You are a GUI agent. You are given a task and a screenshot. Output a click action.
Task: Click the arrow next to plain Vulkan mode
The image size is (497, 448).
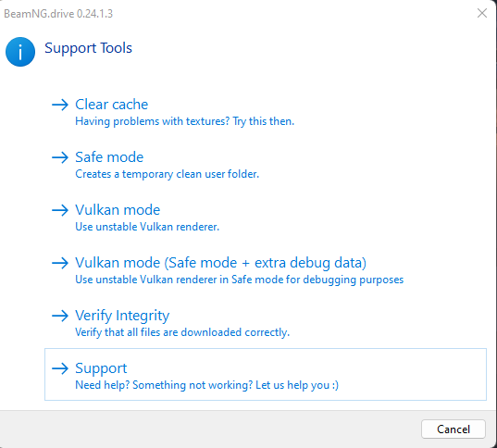(x=60, y=210)
